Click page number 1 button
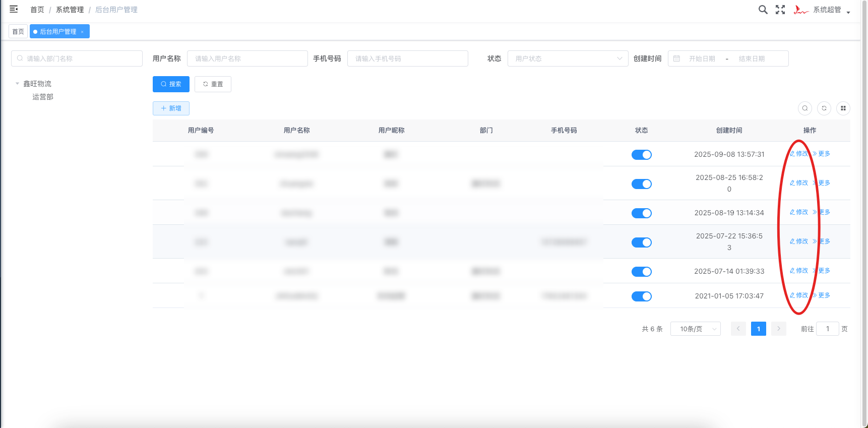The image size is (868, 428). coord(759,329)
